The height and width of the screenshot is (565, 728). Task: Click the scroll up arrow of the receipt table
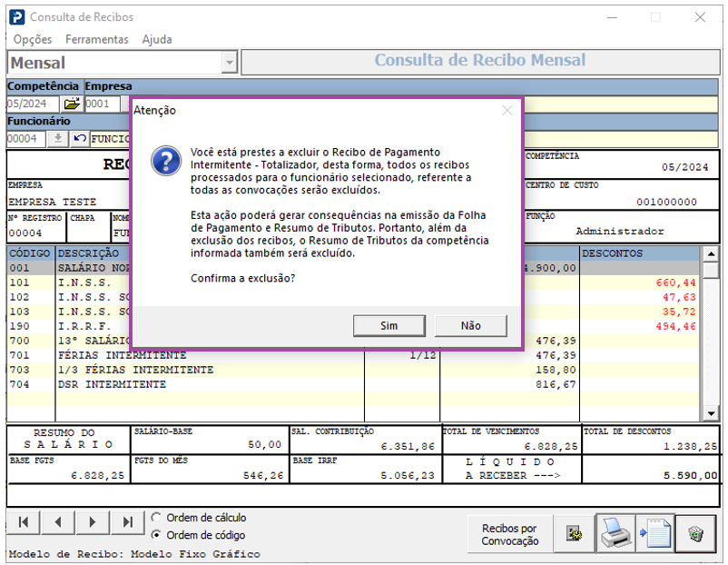click(x=711, y=253)
